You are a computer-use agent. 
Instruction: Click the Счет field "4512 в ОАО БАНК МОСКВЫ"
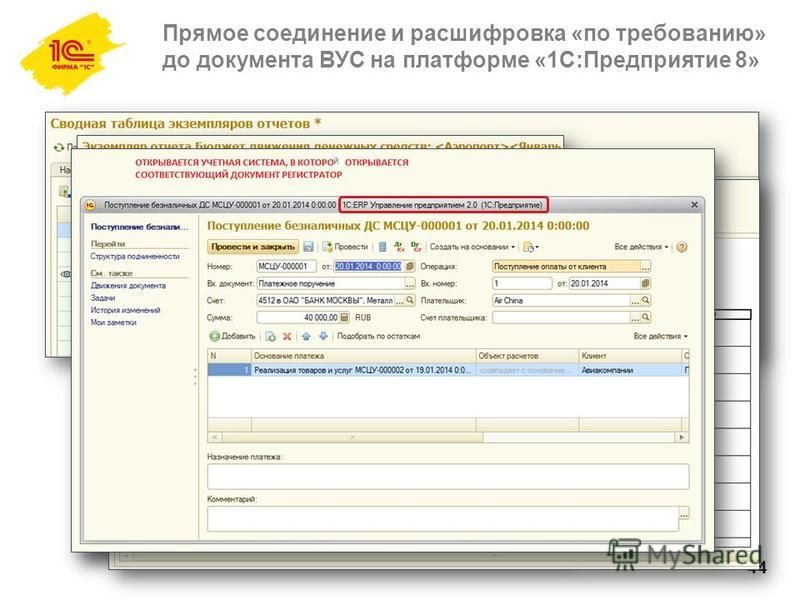click(x=326, y=301)
